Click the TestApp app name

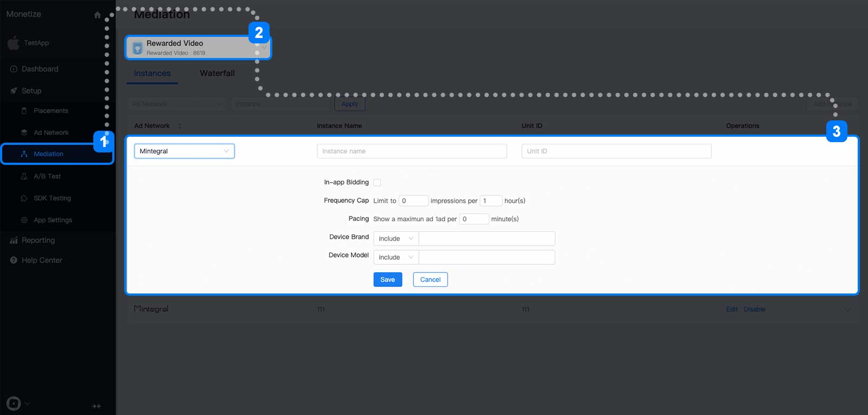(36, 43)
